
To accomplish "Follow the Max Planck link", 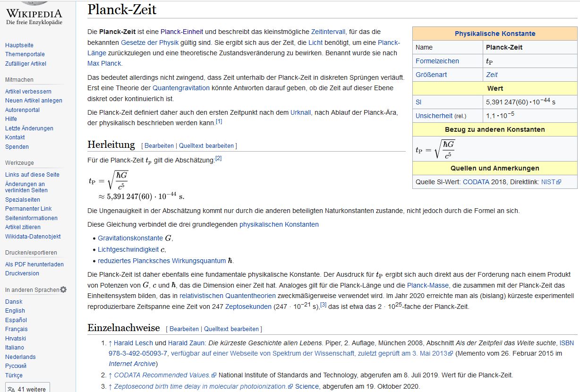I will click(x=104, y=63).
